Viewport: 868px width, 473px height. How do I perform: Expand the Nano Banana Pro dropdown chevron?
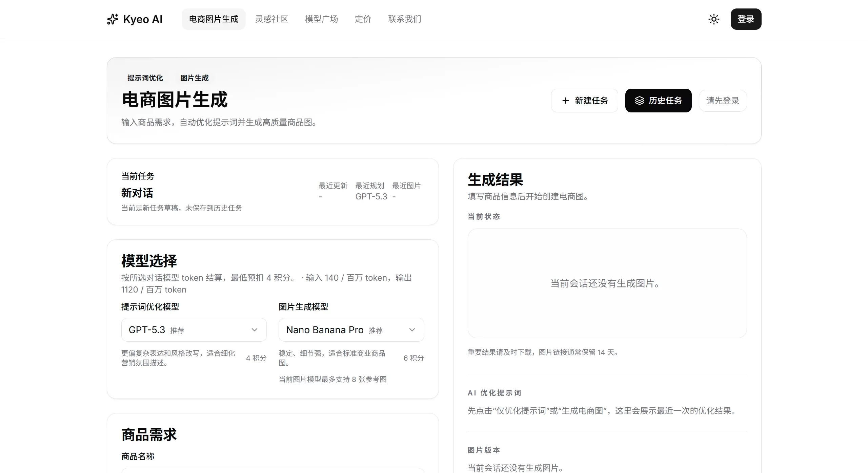click(412, 330)
